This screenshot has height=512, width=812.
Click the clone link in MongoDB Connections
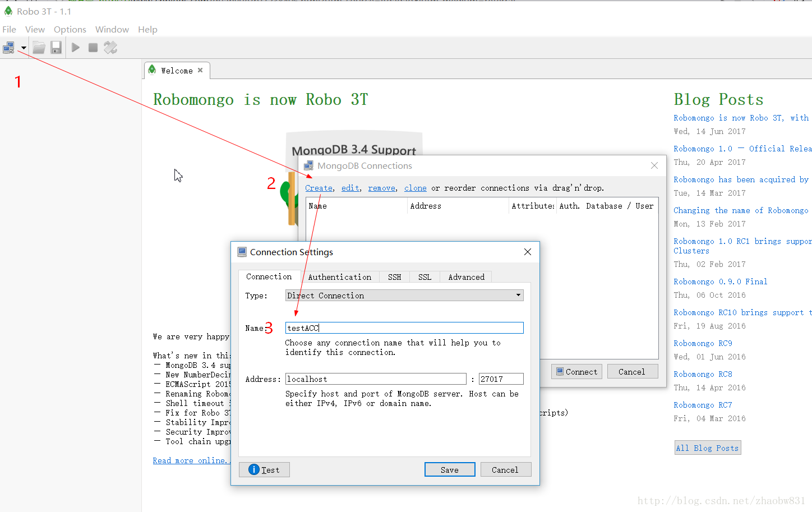(x=416, y=188)
